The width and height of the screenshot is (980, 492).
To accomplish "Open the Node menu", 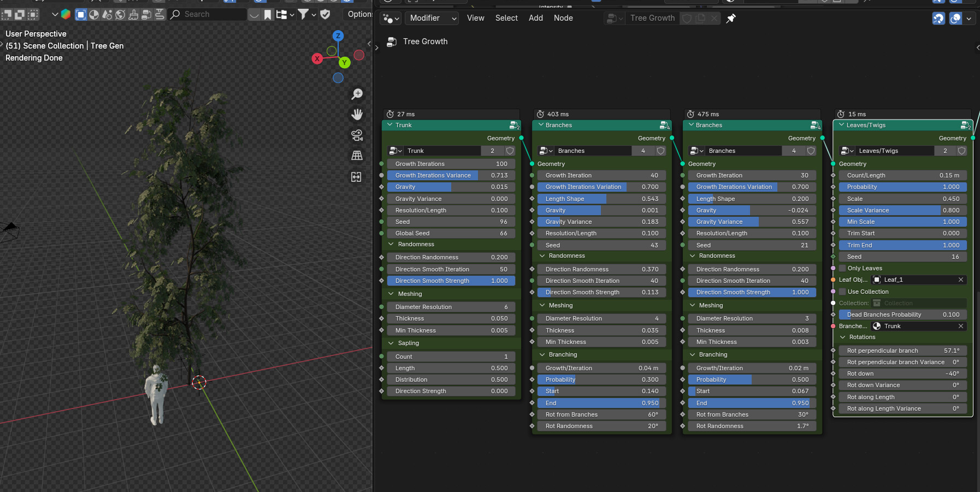I will pyautogui.click(x=563, y=18).
